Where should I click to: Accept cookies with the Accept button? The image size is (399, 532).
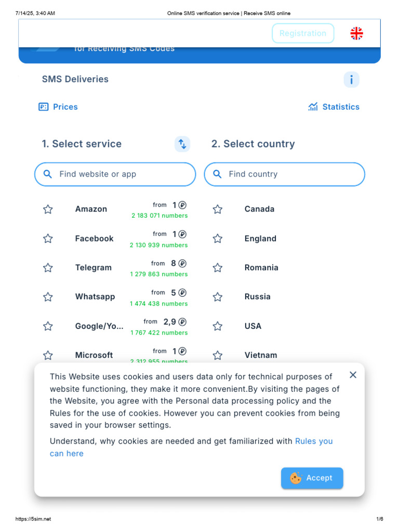312,478
